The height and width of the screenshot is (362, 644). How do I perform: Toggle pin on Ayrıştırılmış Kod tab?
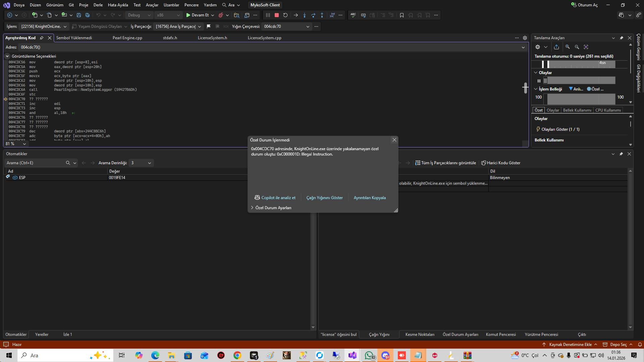(42, 38)
